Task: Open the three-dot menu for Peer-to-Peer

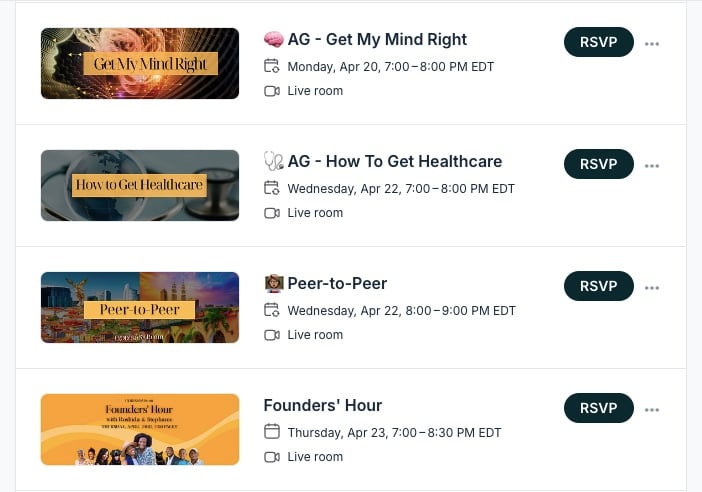Action: pyautogui.click(x=652, y=288)
